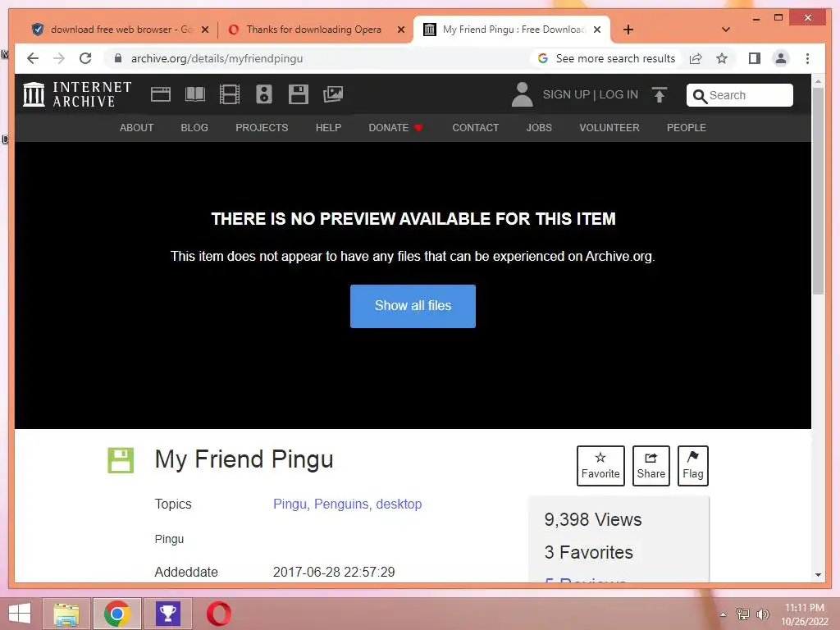Open the VOLUNTEER menu item
The image size is (840, 630).
pyautogui.click(x=609, y=127)
